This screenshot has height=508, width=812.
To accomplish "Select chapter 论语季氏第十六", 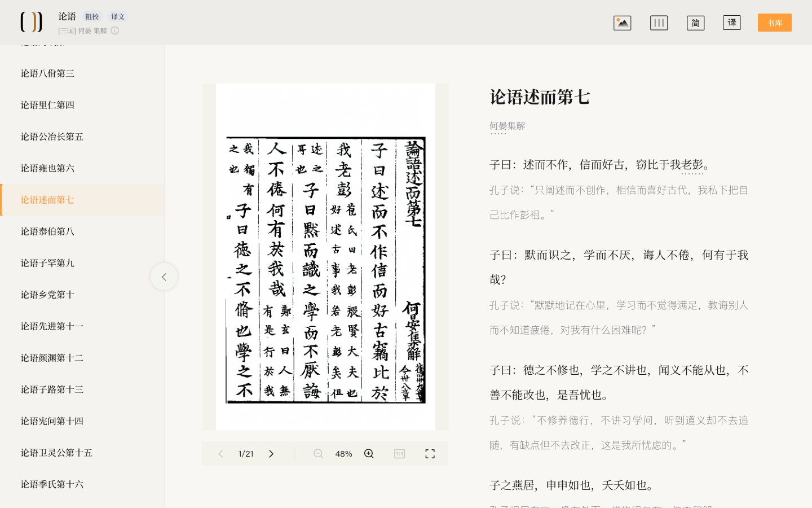I will tap(82, 484).
